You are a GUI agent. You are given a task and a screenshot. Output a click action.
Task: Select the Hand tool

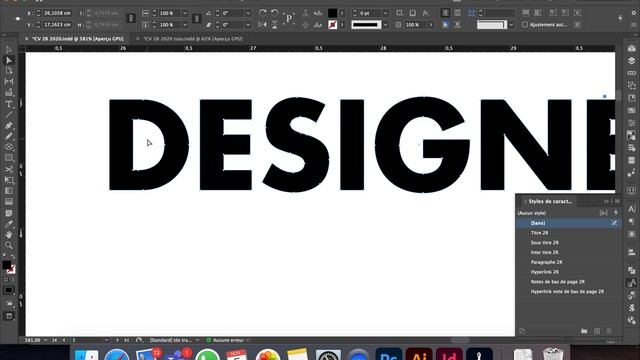point(9,235)
